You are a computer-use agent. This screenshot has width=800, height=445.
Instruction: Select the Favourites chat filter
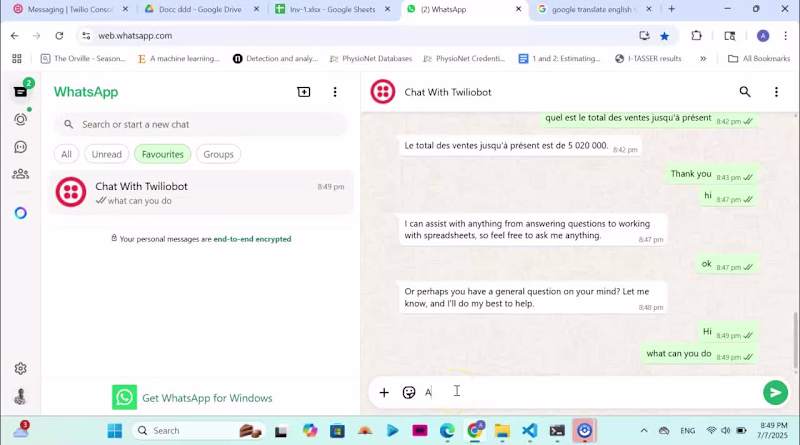163,154
